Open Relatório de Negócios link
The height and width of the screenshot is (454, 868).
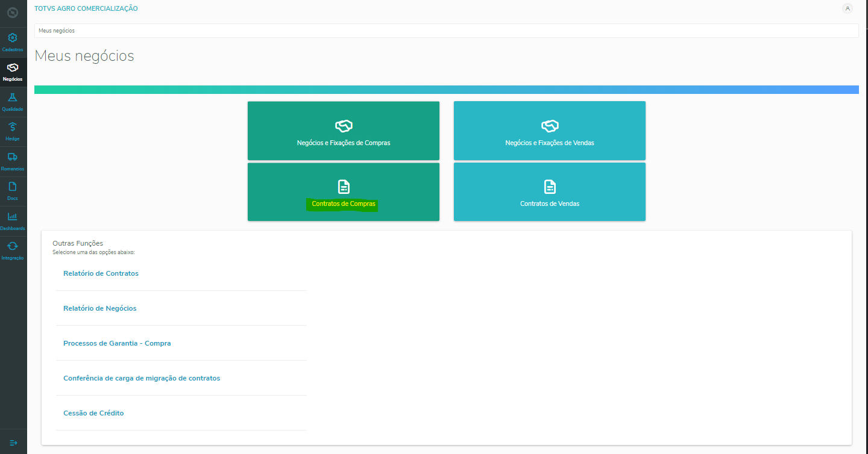pos(100,308)
